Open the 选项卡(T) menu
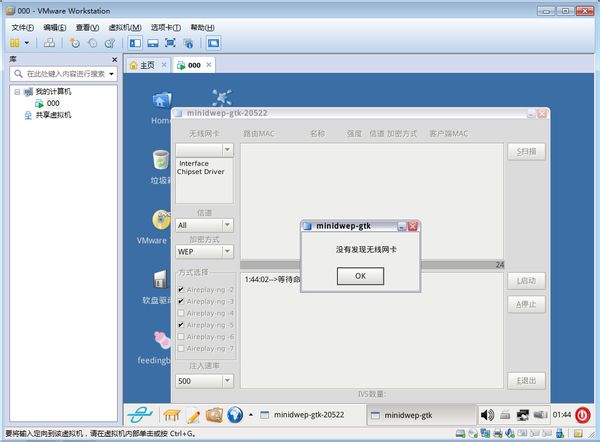Screen dimensions: 600x442 [166, 28]
